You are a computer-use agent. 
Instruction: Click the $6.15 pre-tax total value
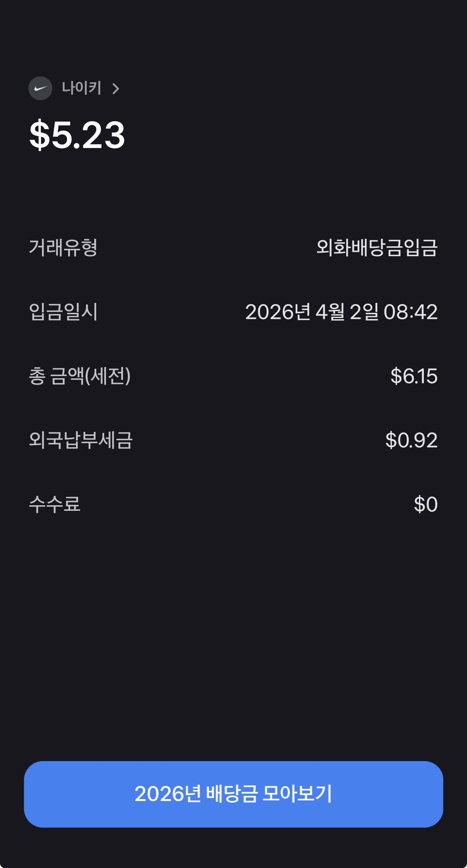pyautogui.click(x=414, y=376)
